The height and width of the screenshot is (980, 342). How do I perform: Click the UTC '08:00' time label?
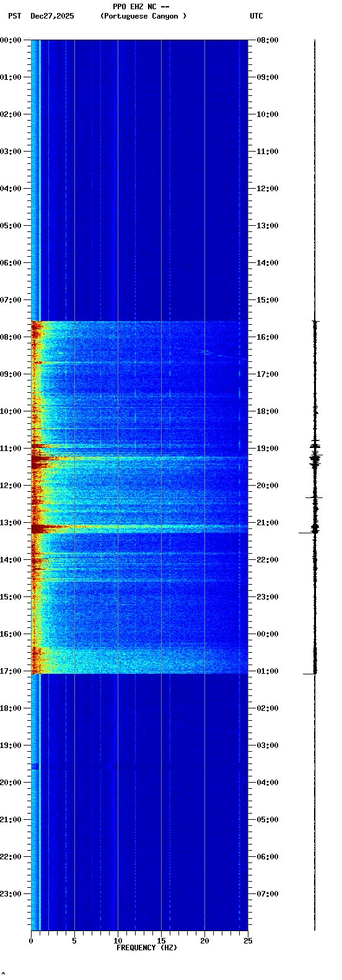click(268, 40)
